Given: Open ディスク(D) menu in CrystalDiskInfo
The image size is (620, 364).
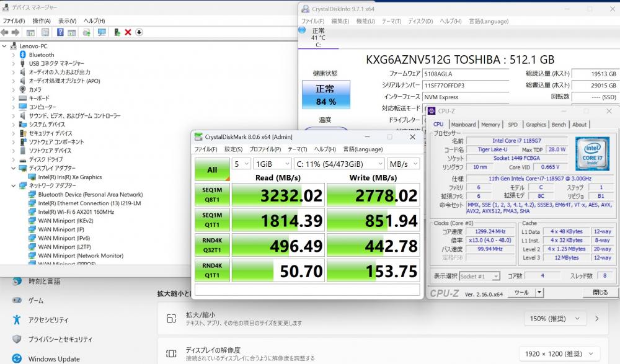Looking at the screenshot, I should click(420, 21).
